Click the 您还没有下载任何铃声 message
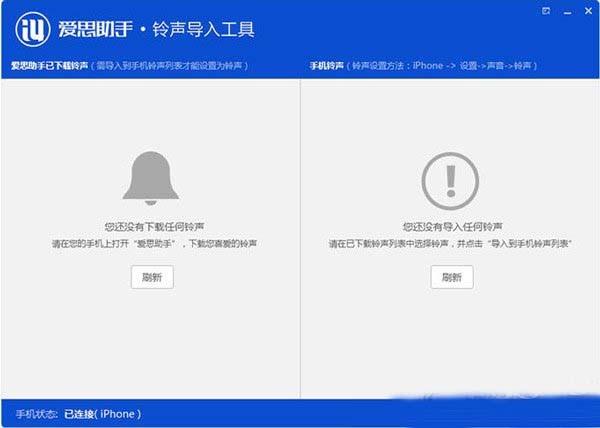600x428 pixels. click(x=155, y=227)
